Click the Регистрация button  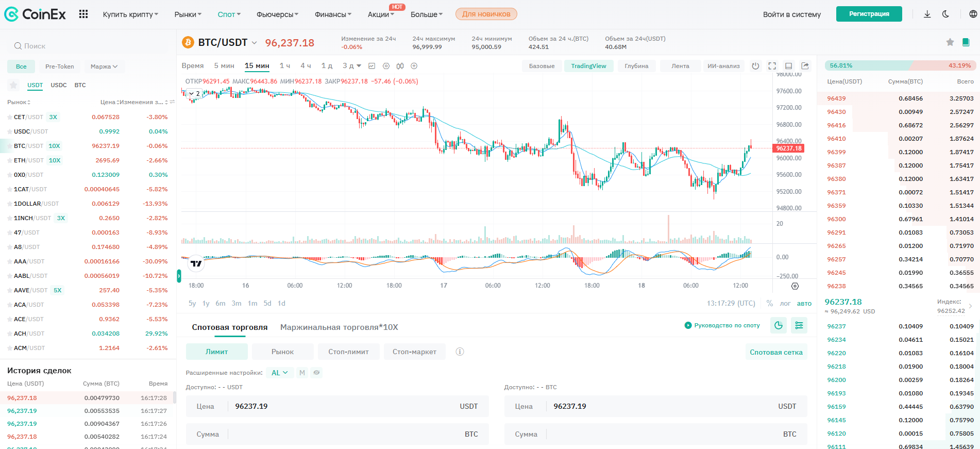[x=869, y=14]
